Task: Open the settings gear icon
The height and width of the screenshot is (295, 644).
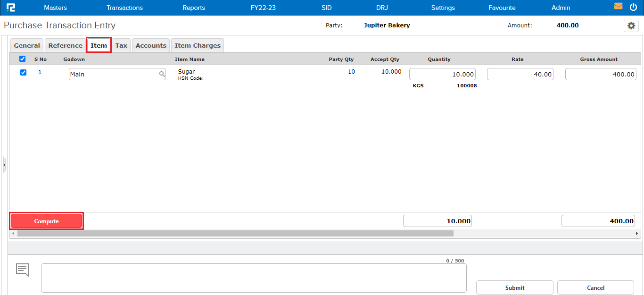Action: point(631,26)
